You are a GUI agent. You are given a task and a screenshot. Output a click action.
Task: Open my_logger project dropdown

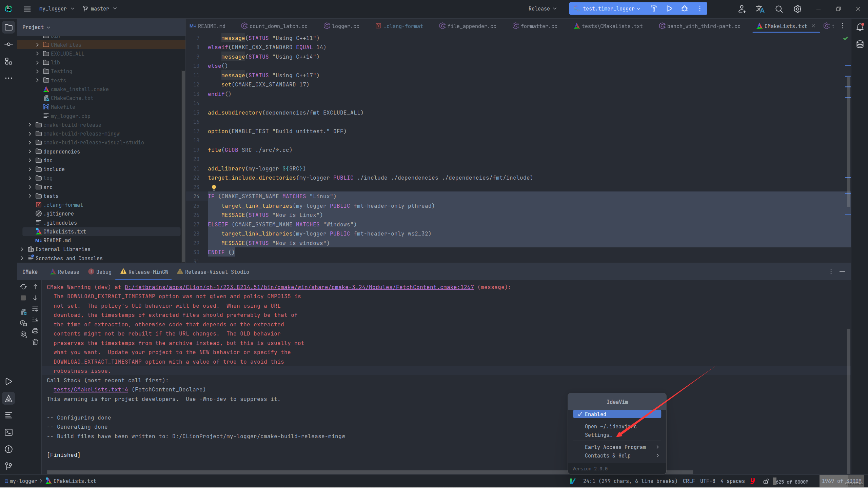click(x=57, y=9)
